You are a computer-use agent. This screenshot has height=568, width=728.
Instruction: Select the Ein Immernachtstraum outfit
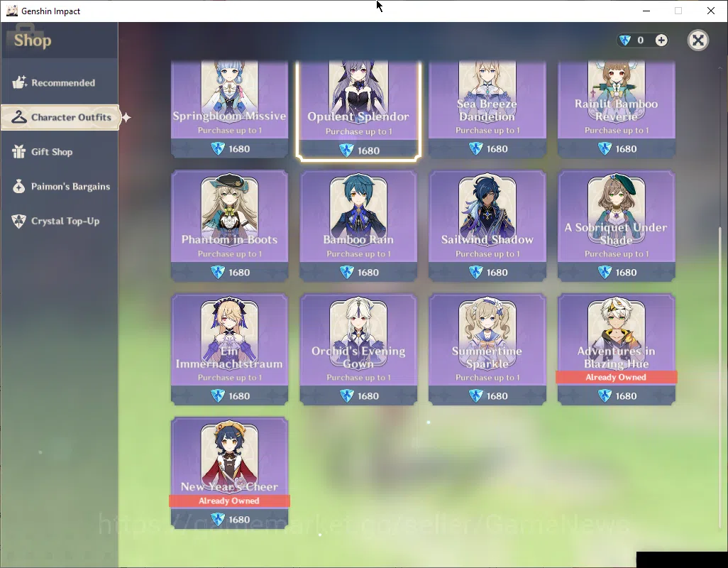(229, 349)
